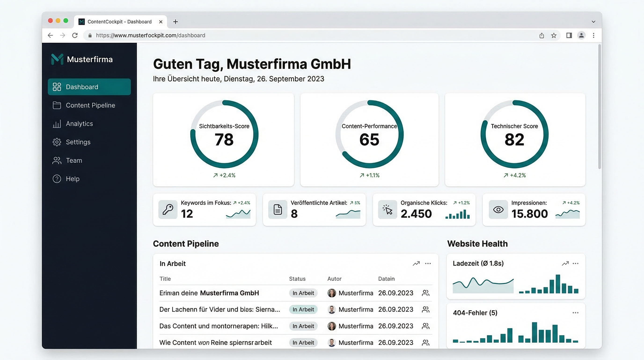Open a new browser tab
This screenshot has width=644, height=360.
point(175,22)
